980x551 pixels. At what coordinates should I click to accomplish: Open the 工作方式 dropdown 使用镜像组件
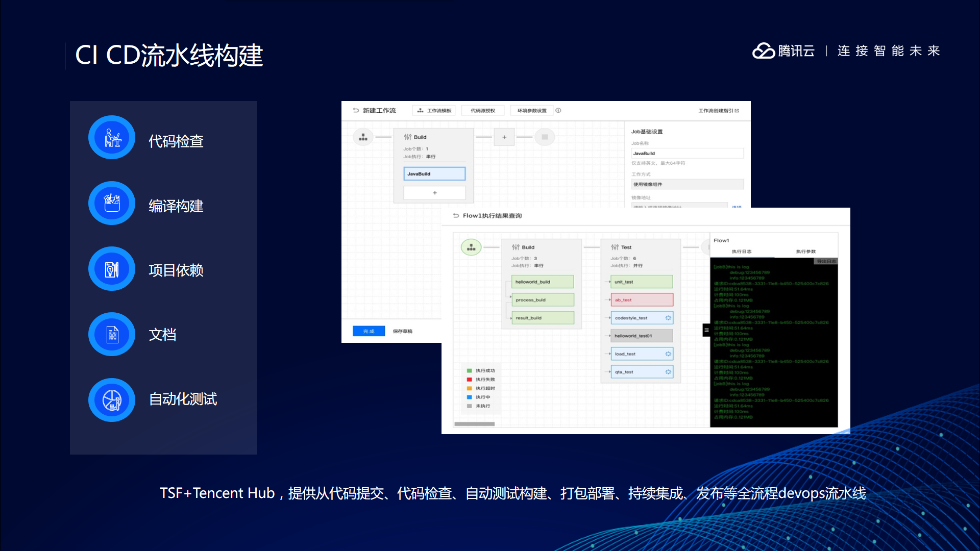[x=687, y=184]
